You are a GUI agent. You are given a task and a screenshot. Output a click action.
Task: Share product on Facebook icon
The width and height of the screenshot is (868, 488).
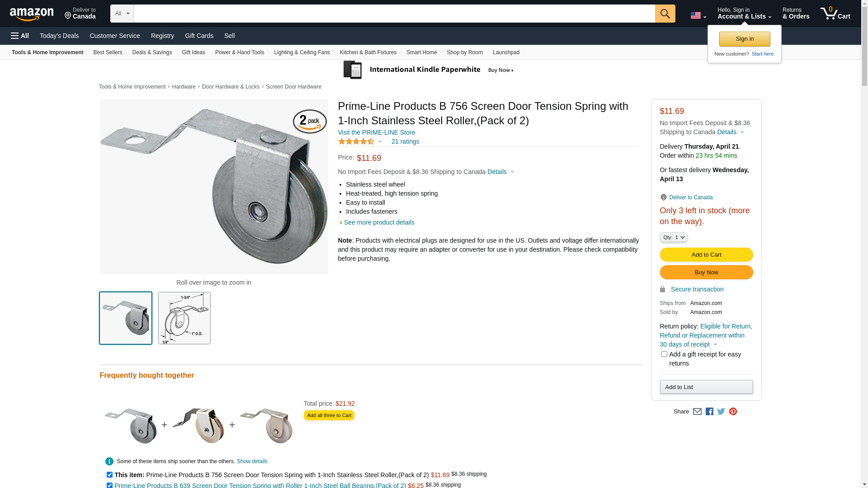pos(709,412)
